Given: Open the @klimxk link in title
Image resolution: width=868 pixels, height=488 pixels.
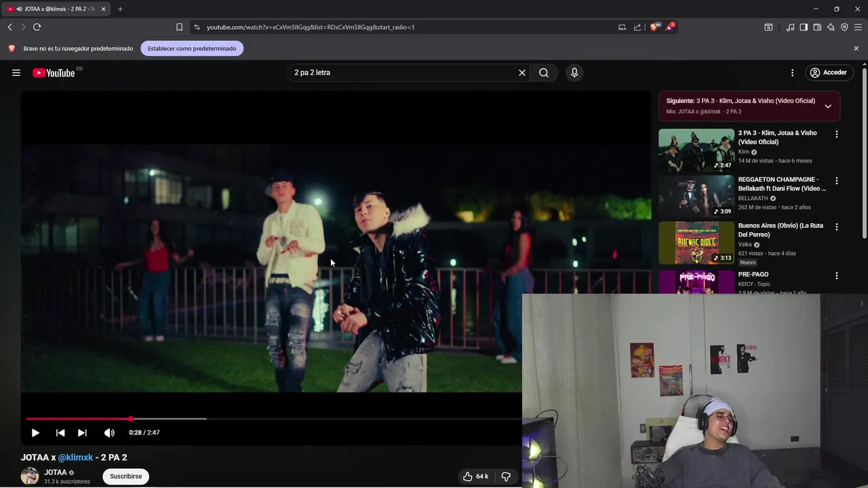Looking at the screenshot, I should (x=75, y=457).
